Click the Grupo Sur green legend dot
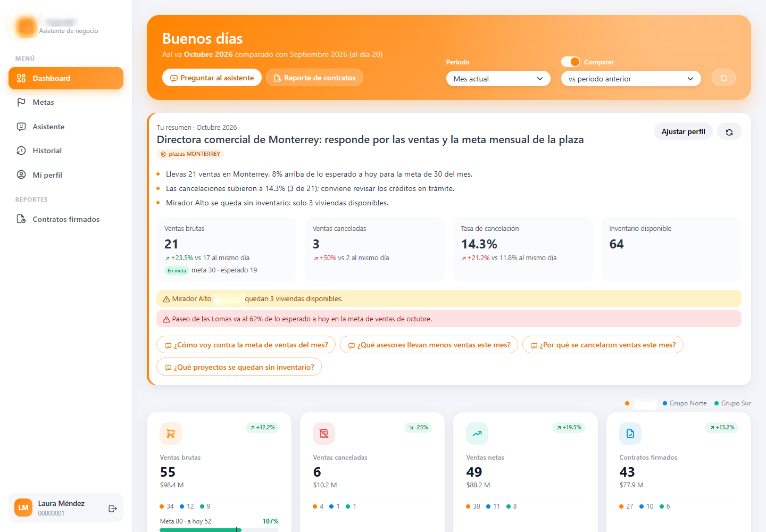Screen dimensions: 766x532 (x=717, y=403)
